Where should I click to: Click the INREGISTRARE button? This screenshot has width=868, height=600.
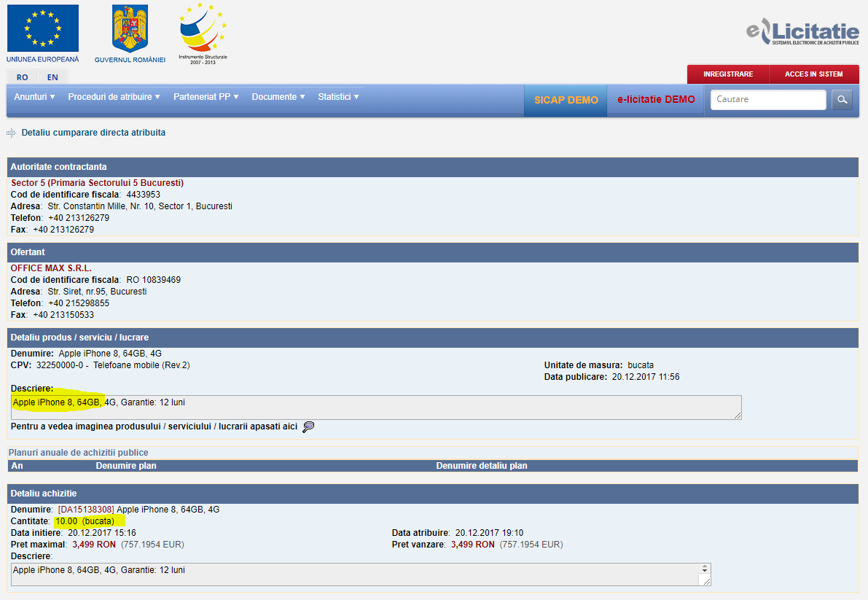tap(728, 74)
